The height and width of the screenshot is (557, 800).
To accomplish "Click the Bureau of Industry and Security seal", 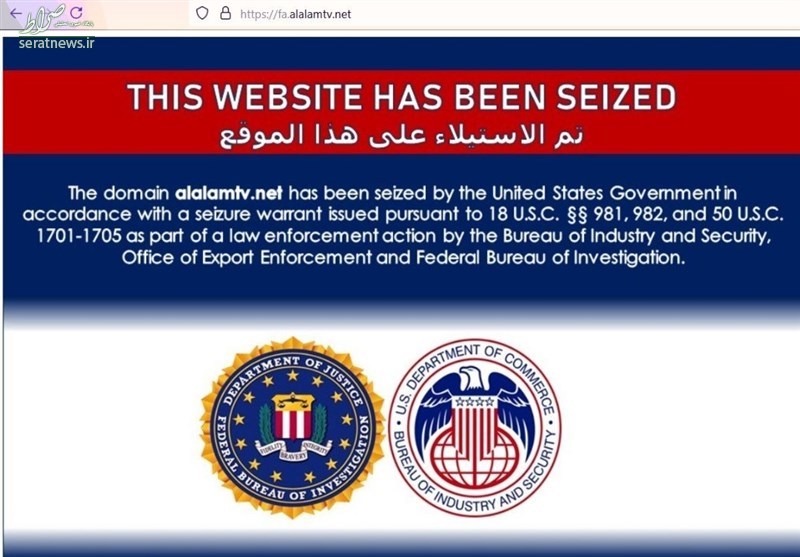I will pos(474,427).
